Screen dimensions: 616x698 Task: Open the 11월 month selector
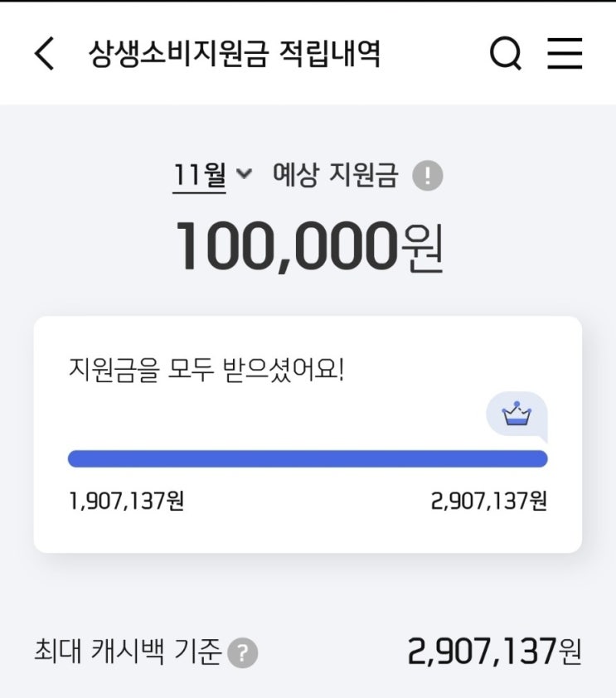200,176
